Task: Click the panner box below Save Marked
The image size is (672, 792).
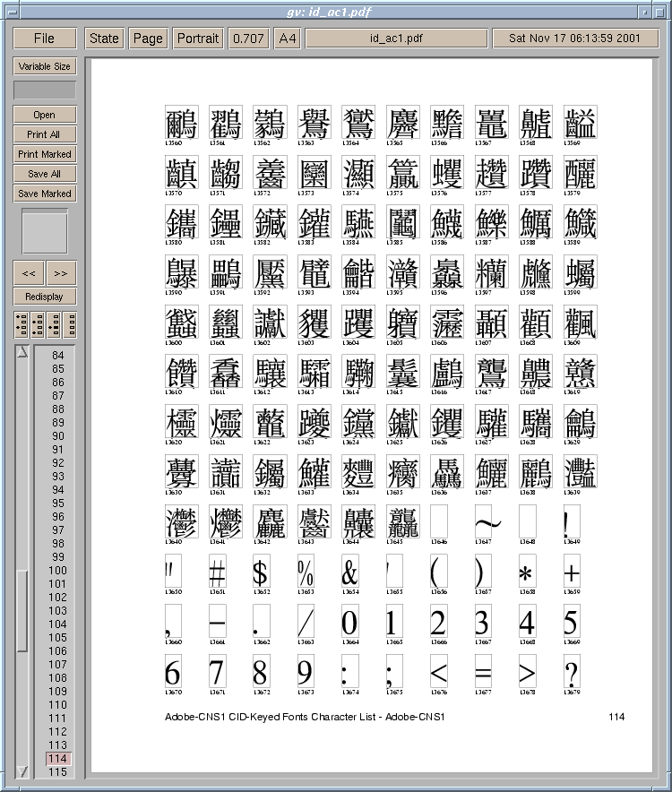Action: point(44,231)
